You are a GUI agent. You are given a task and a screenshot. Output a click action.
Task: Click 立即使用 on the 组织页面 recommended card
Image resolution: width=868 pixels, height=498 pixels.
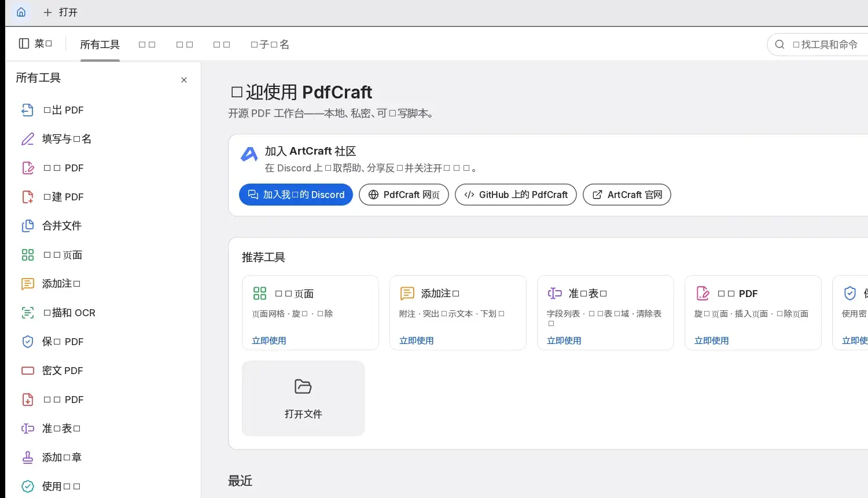click(269, 340)
